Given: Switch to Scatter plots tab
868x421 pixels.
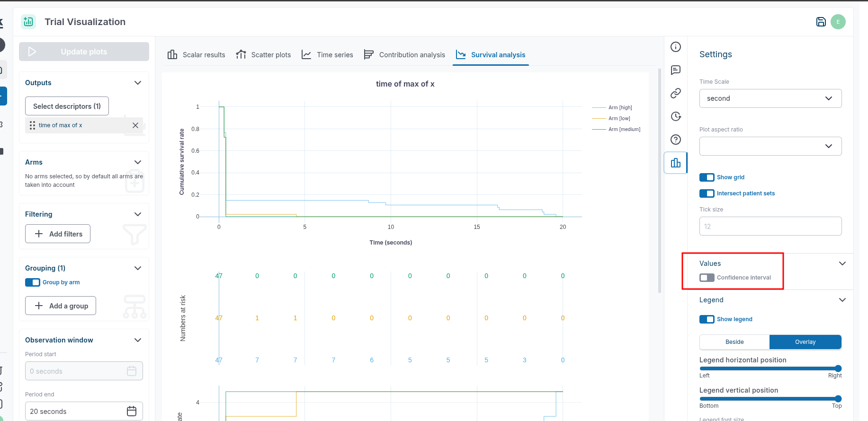Looking at the screenshot, I should [263, 55].
